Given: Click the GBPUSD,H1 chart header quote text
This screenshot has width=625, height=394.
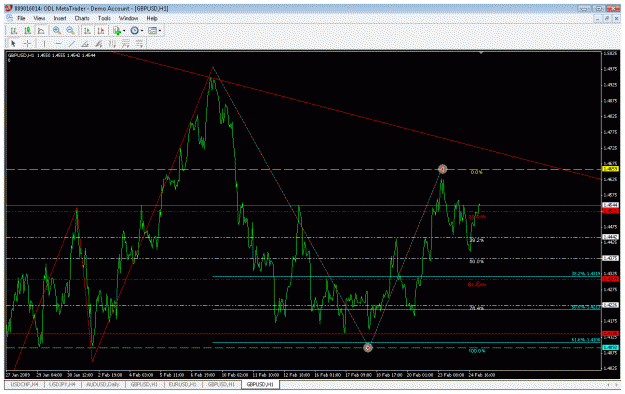Looking at the screenshot, I should 52,55.
